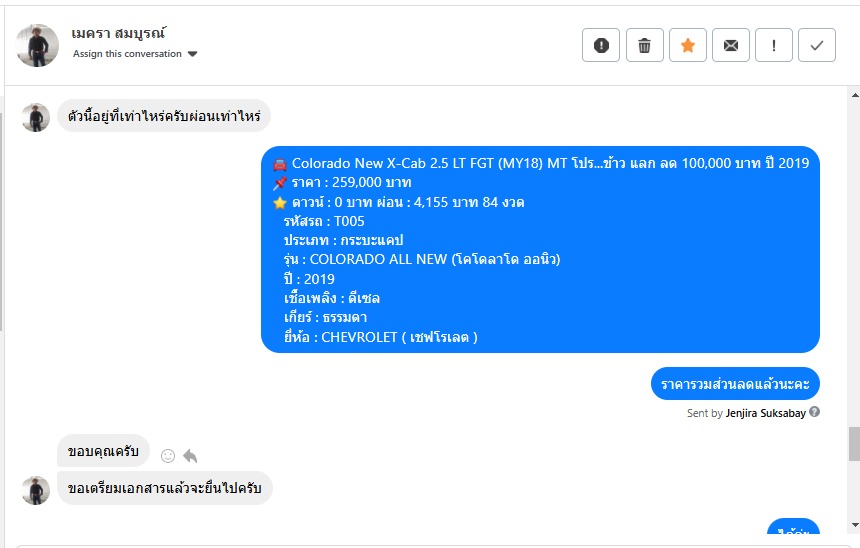860x548 pixels.
Task: Mark conversation as unread with envelope icon
Action: pyautogui.click(x=731, y=45)
